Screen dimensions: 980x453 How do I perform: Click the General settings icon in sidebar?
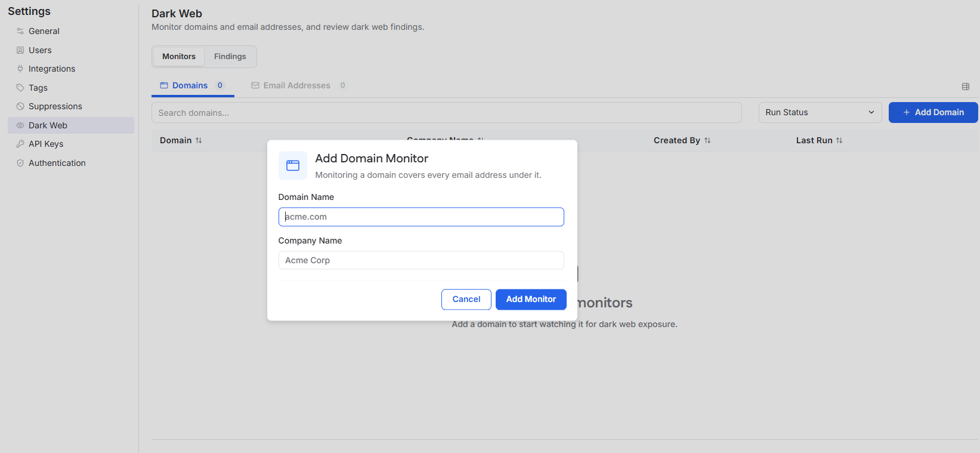tap(20, 31)
